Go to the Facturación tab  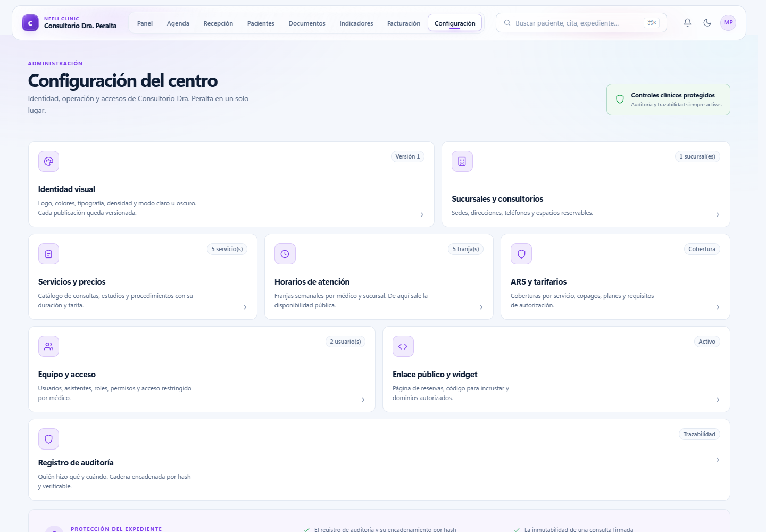[404, 23]
